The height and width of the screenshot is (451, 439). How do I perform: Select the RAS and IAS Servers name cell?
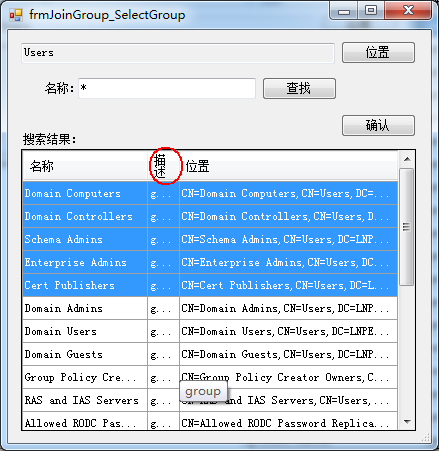click(85, 400)
